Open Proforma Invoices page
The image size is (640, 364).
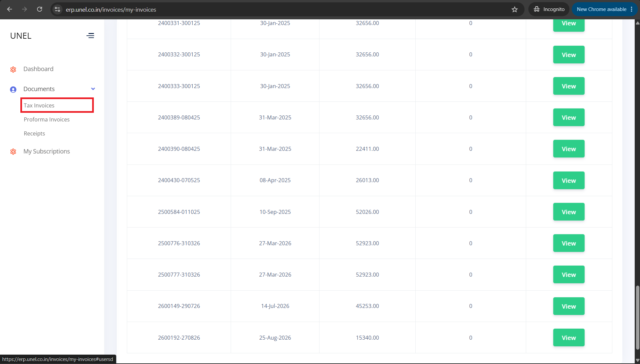(x=47, y=119)
